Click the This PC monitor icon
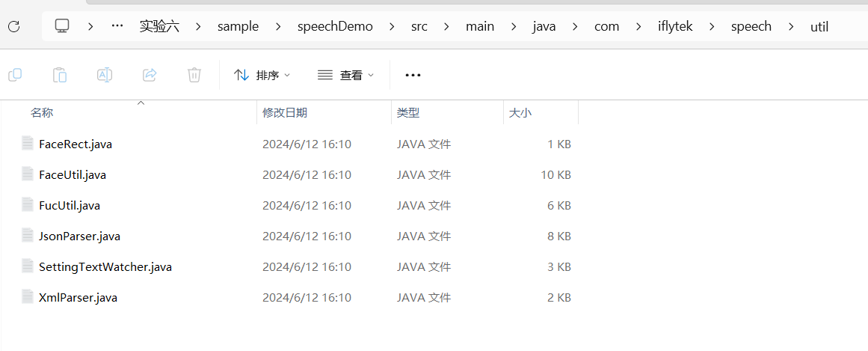This screenshot has height=351, width=868. [x=62, y=26]
